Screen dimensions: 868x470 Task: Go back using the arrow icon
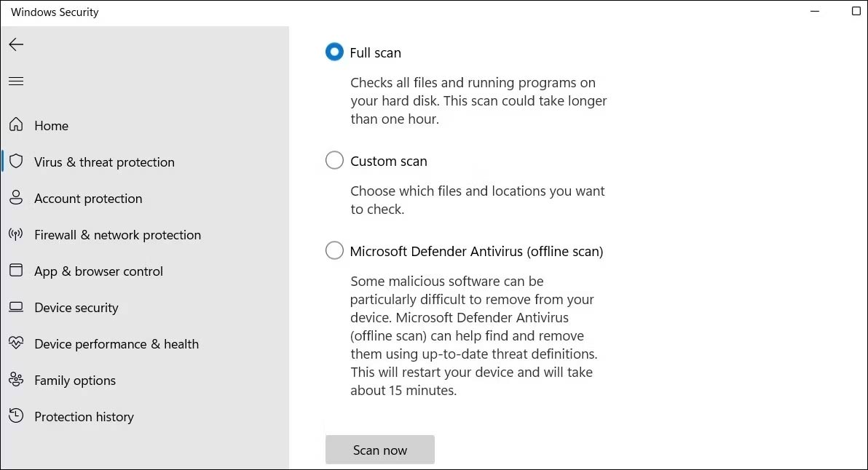16,44
